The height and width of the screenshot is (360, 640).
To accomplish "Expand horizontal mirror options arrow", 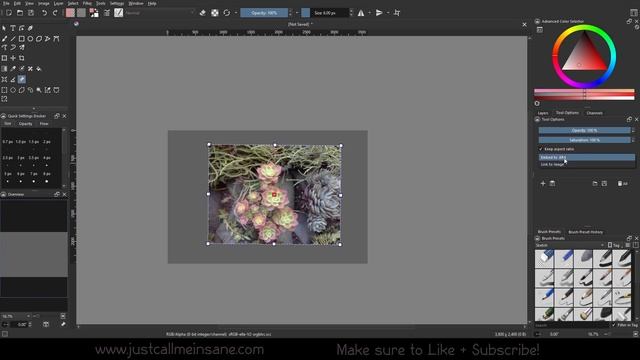I will pyautogui.click(x=369, y=13).
